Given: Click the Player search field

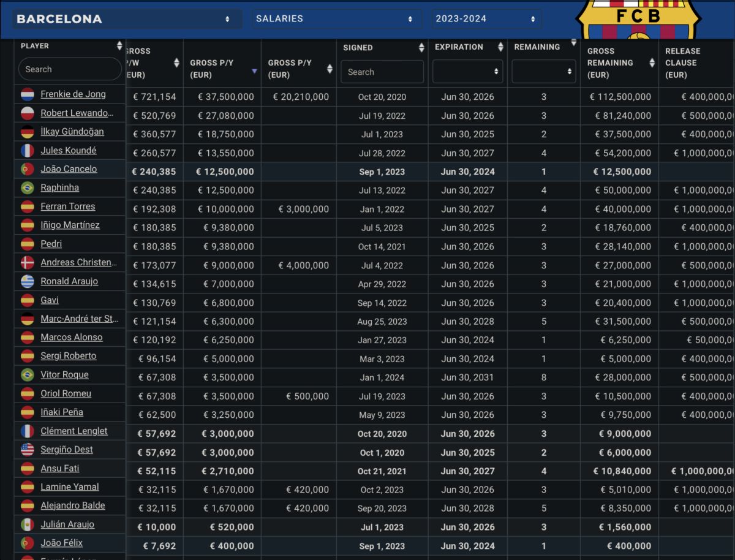Looking at the screenshot, I should point(70,69).
